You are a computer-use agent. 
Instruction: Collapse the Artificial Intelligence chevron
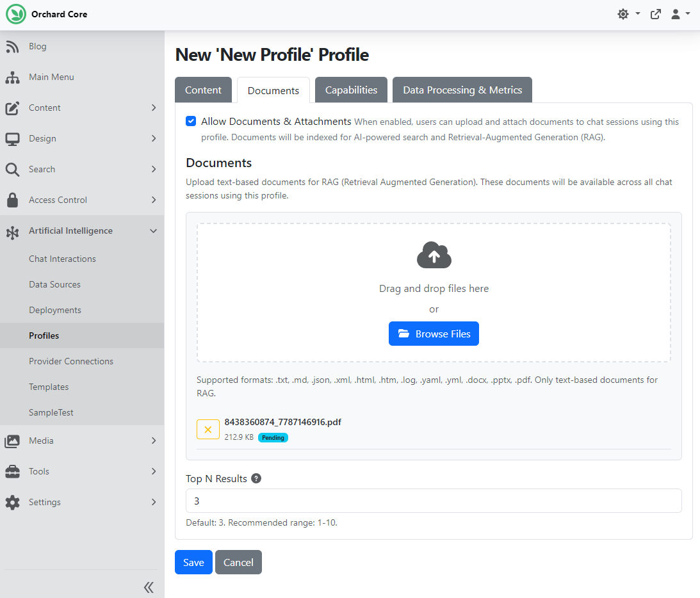(154, 231)
